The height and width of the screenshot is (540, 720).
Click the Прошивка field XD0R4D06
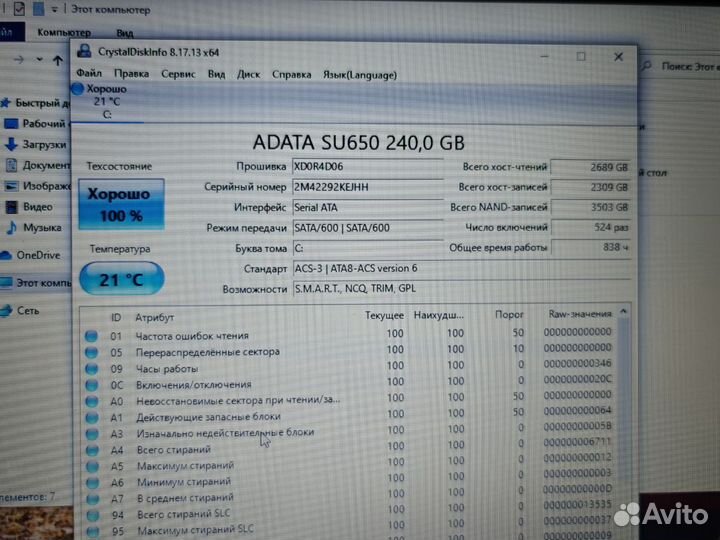click(367, 167)
